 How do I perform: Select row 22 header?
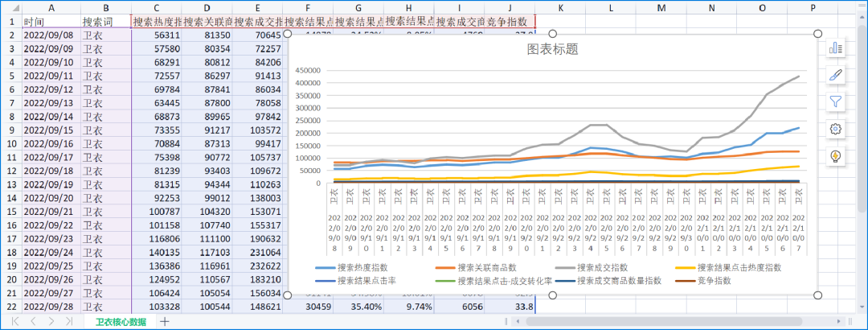point(11,306)
